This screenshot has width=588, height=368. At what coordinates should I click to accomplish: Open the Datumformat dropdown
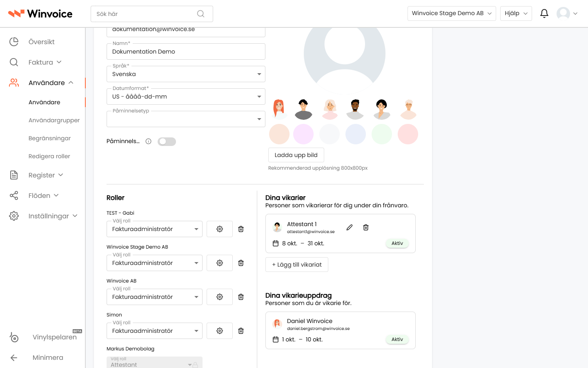[186, 96]
